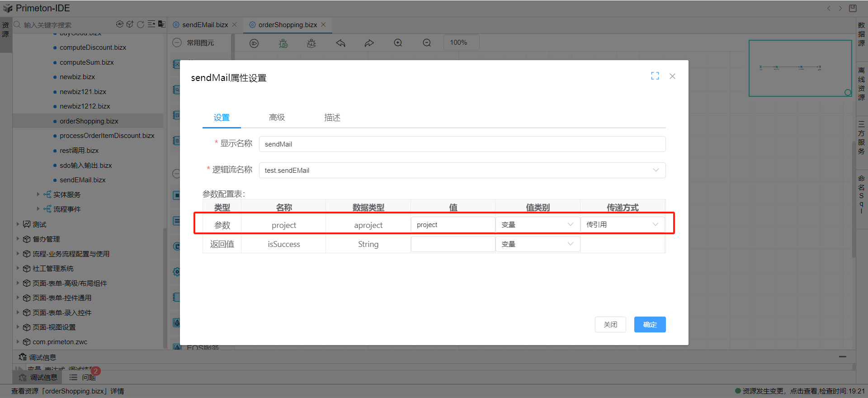The image size is (868, 398).
Task: Open 值类别 dropdown in project row
Action: [x=537, y=225]
